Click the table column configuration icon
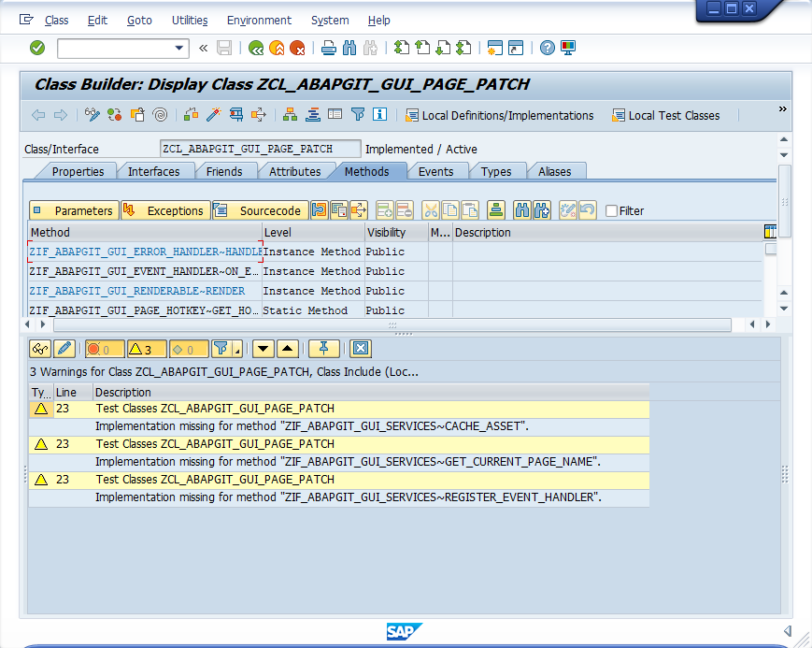This screenshot has height=648, width=812. point(770,232)
